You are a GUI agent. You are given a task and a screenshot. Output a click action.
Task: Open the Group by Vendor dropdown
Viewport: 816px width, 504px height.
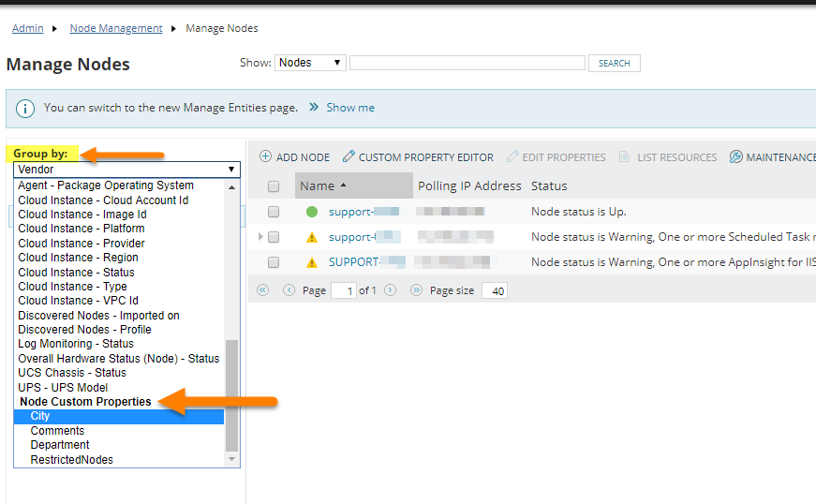[x=126, y=170]
